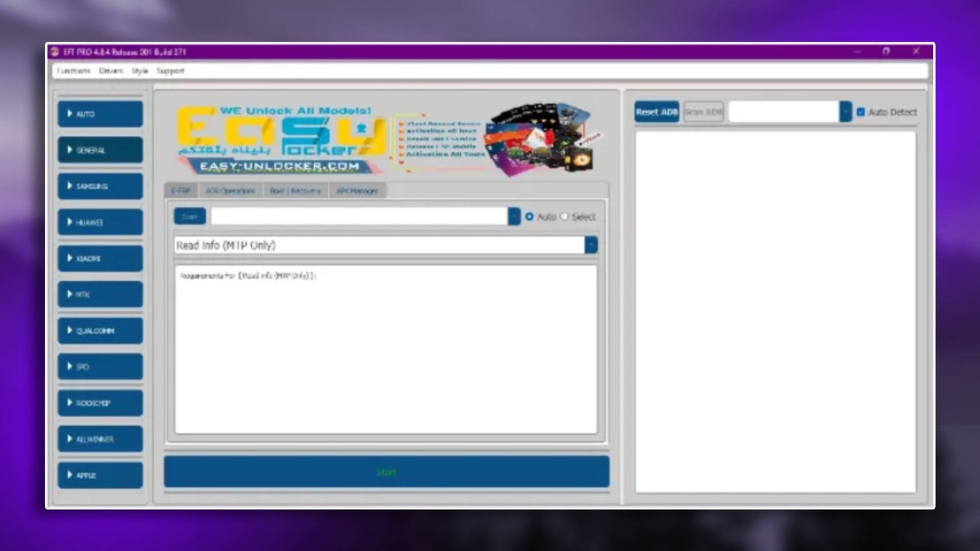Image resolution: width=980 pixels, height=551 pixels.
Task: Open the AUTO sidebar section
Action: click(x=100, y=114)
